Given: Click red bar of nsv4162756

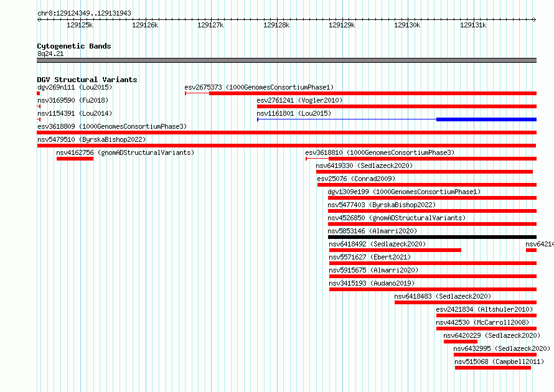Looking at the screenshot, I should click(75, 159).
